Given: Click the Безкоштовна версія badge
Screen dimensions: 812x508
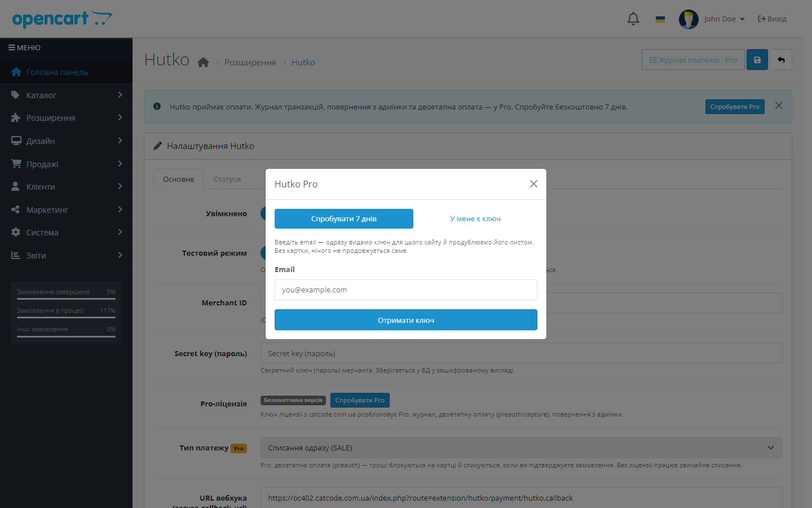Looking at the screenshot, I should point(293,400).
